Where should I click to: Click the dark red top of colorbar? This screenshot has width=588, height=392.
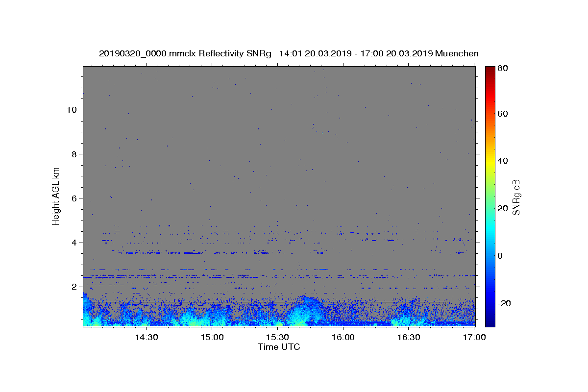pos(490,69)
